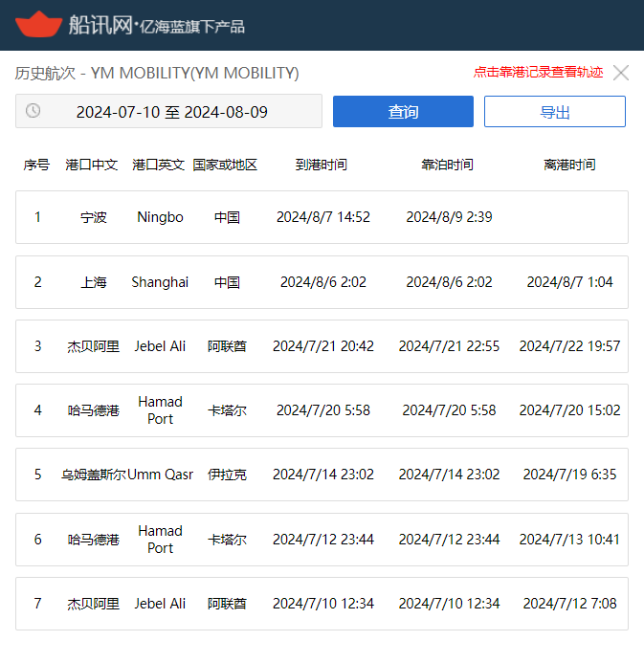644x663 pixels.
Task: Click the 导出 export button
Action: [x=555, y=112]
